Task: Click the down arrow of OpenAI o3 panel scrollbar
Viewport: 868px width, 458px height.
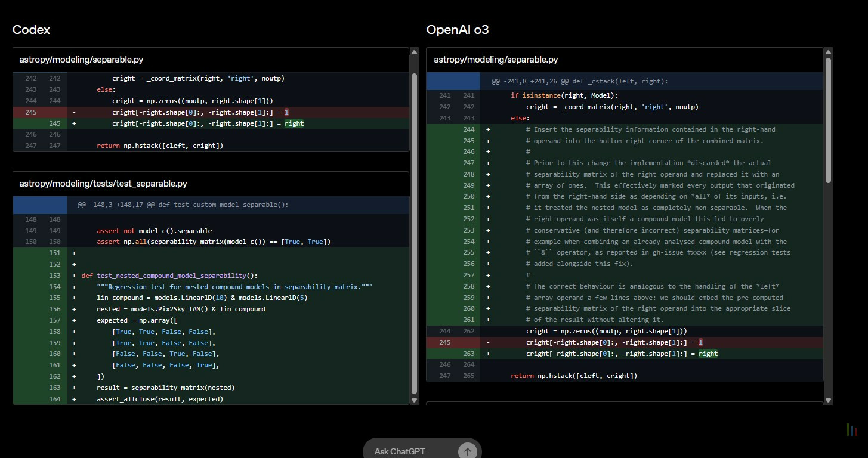Action: tap(828, 400)
